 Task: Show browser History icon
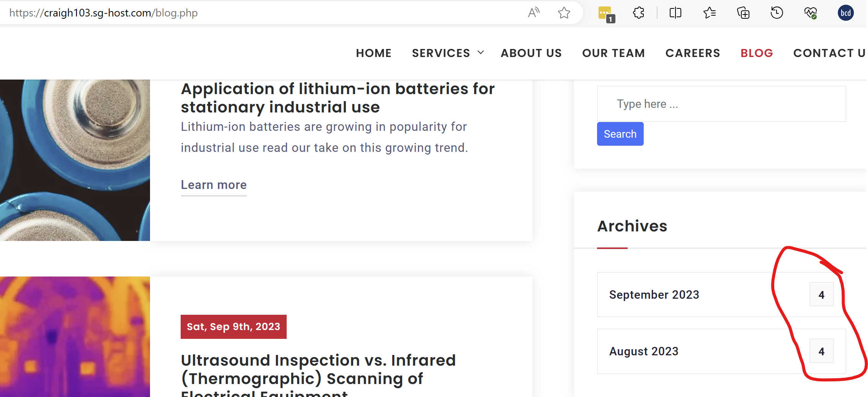[x=777, y=13]
